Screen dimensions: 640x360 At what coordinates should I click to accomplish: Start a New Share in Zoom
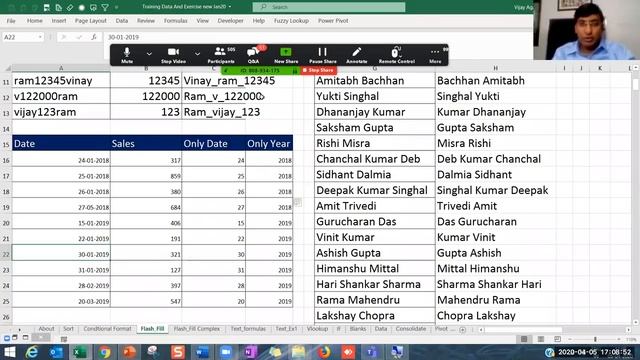[286, 55]
